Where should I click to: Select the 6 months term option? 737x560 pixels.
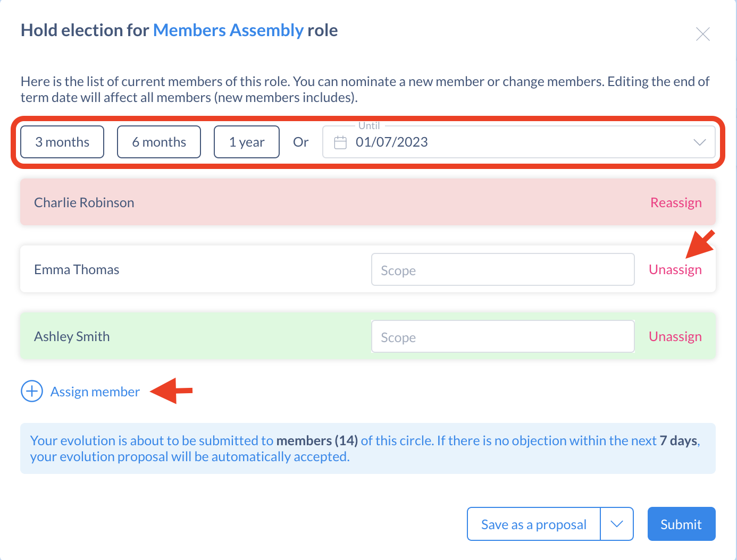(x=159, y=142)
